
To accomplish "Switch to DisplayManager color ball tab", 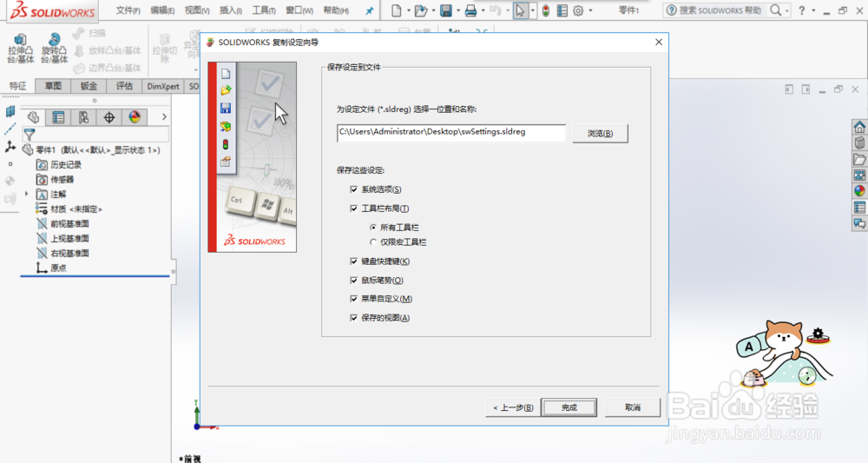I will tap(135, 117).
